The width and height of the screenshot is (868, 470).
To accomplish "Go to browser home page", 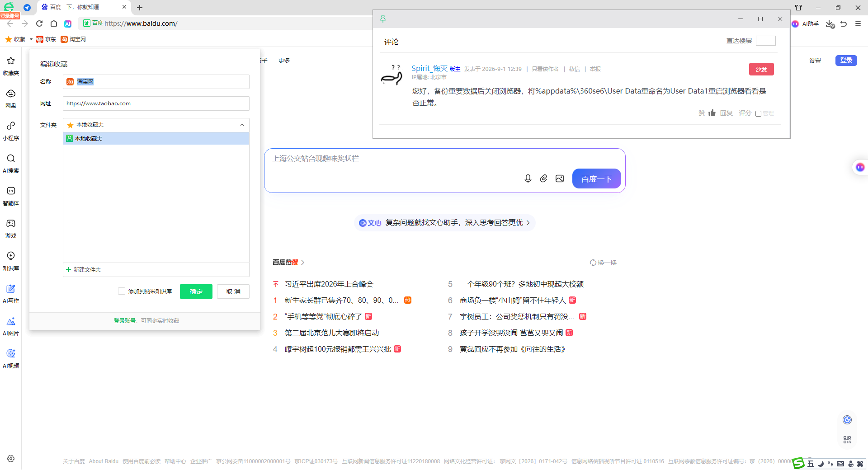I will click(54, 23).
